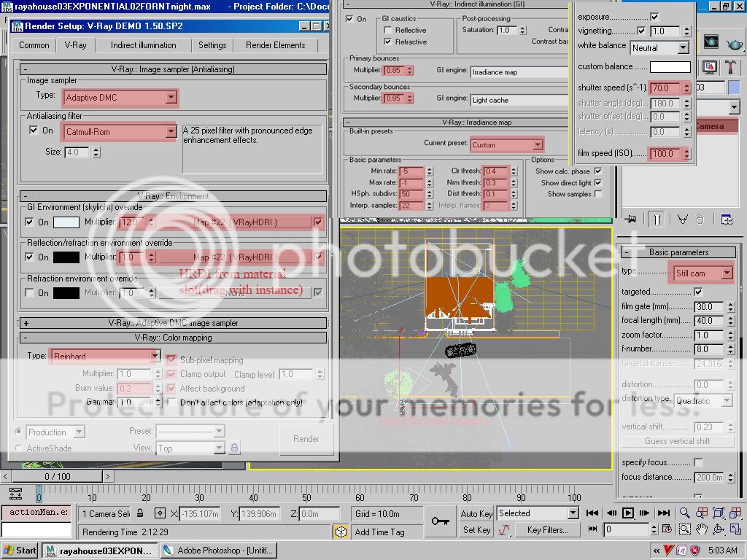
Task: Enable Refraction environment override On
Action: (x=29, y=293)
